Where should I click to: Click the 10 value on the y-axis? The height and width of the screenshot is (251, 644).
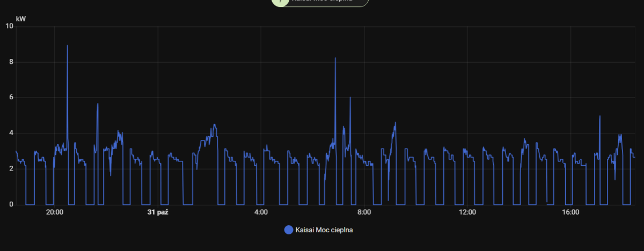pos(9,26)
